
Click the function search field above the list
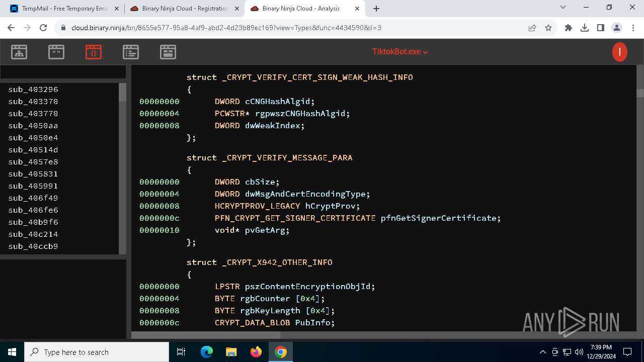tap(63, 72)
